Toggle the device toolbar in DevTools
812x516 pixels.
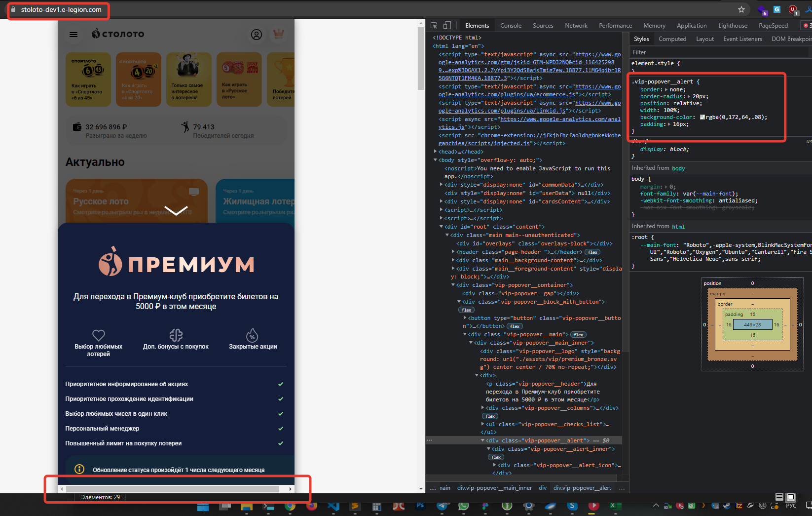(447, 26)
